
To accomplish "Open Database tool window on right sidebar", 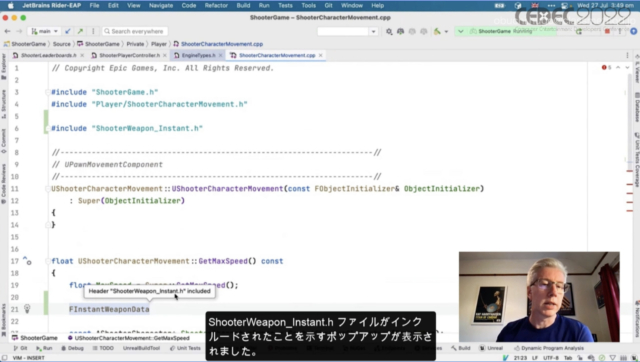I will 636,107.
